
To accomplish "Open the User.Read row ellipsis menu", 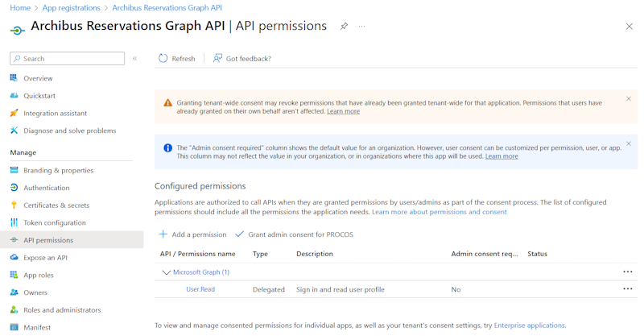I will (627, 289).
